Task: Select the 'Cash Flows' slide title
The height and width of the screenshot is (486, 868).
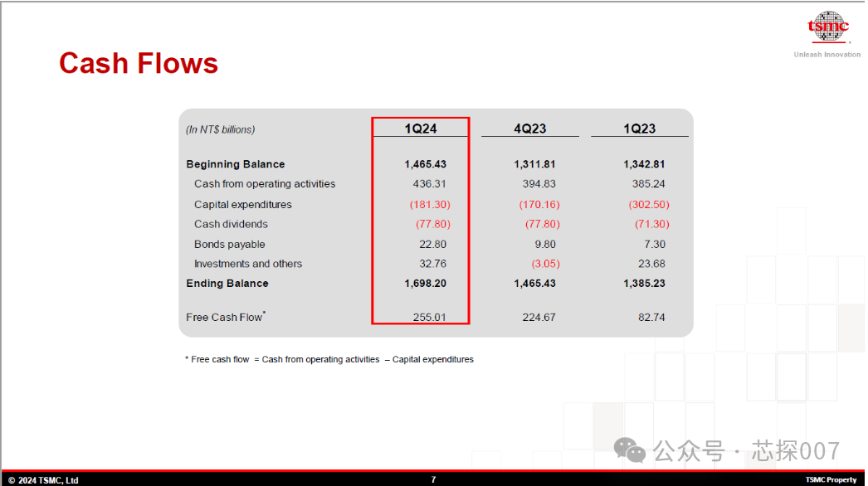Action: (139, 63)
